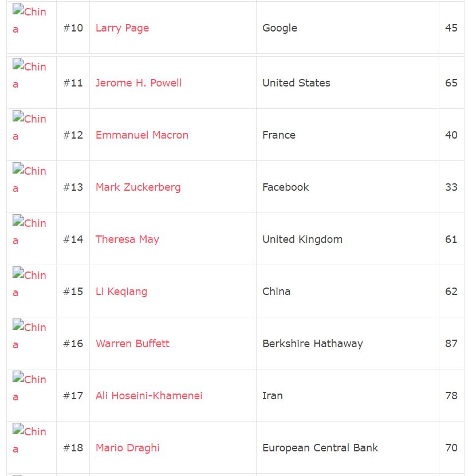This screenshot has height=476, width=476.
Task: Select the Theresa May link
Action: pos(127,239)
